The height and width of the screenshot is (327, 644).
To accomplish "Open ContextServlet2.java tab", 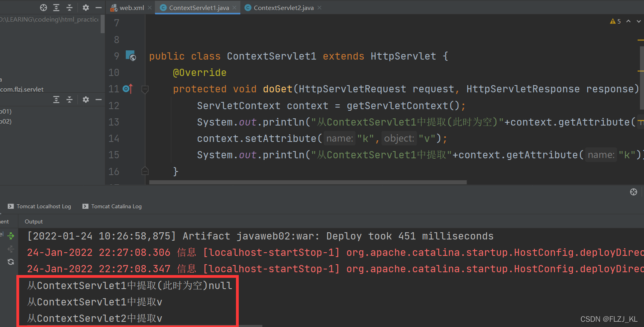I will (279, 8).
